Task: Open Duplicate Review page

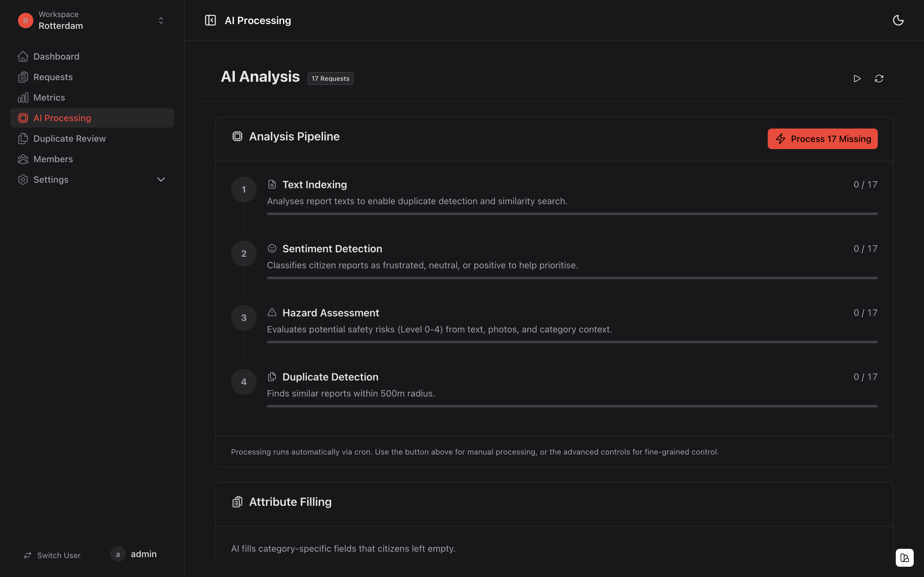Action: point(69,138)
